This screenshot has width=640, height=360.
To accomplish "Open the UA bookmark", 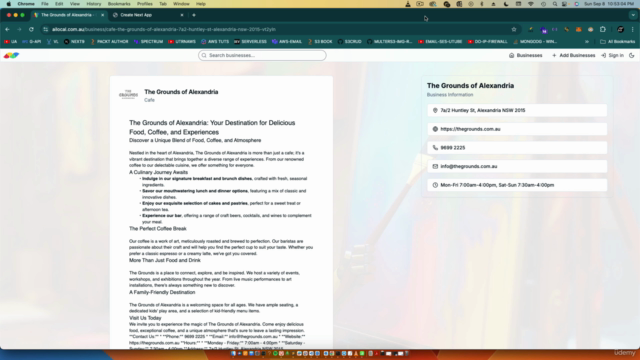I will tap(11, 42).
